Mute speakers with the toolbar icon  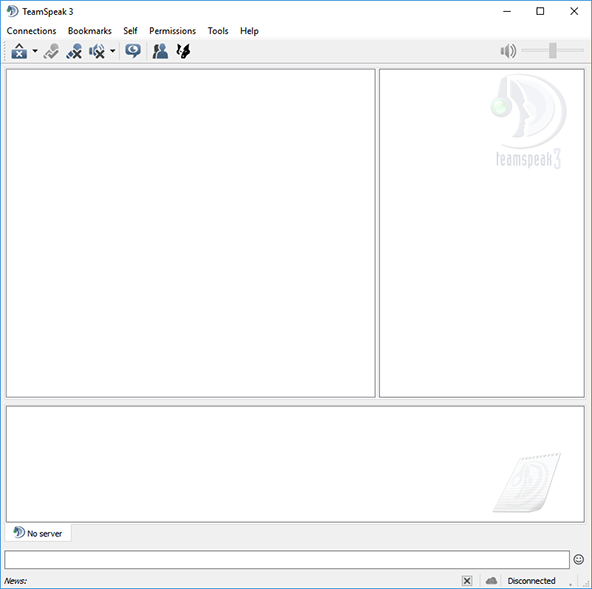tap(97, 51)
